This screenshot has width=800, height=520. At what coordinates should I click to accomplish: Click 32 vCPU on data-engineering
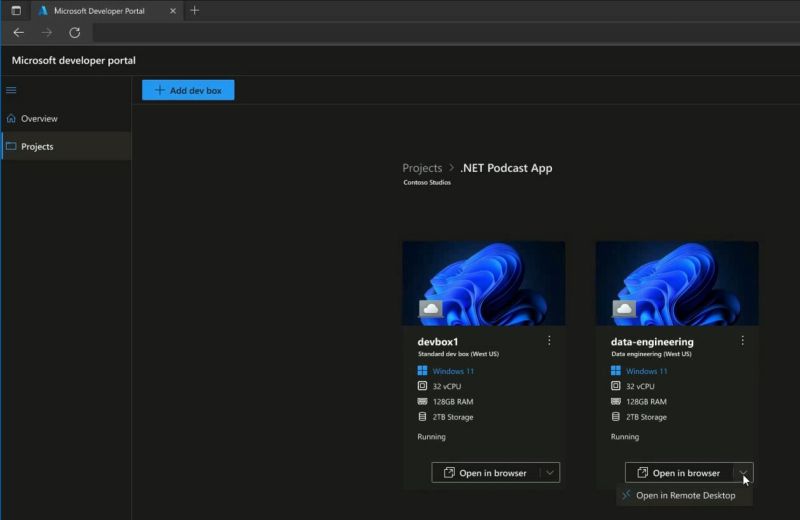[640, 386]
